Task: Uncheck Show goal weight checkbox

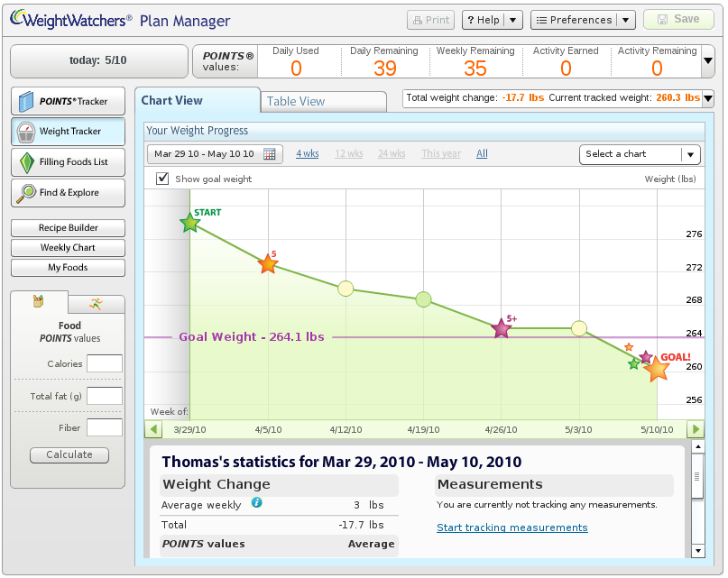Action: coord(162,179)
